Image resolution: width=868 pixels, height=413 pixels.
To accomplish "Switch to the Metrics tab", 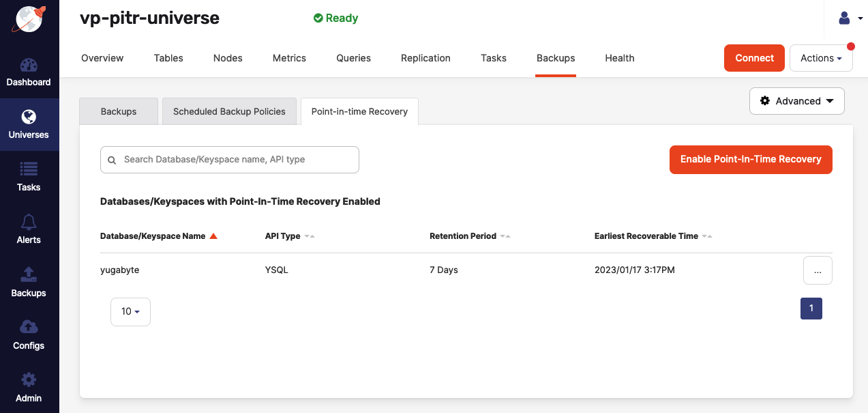I will click(289, 58).
